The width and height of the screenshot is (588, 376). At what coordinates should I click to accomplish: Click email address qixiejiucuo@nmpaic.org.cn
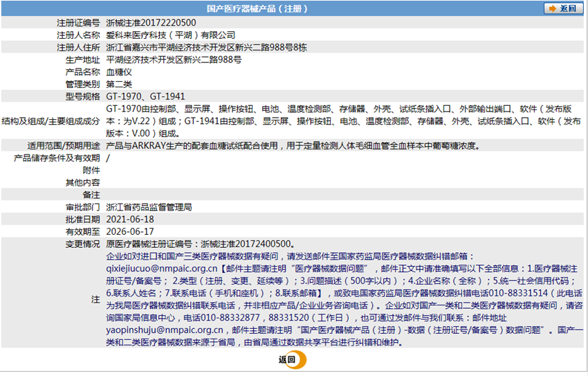[162, 269]
